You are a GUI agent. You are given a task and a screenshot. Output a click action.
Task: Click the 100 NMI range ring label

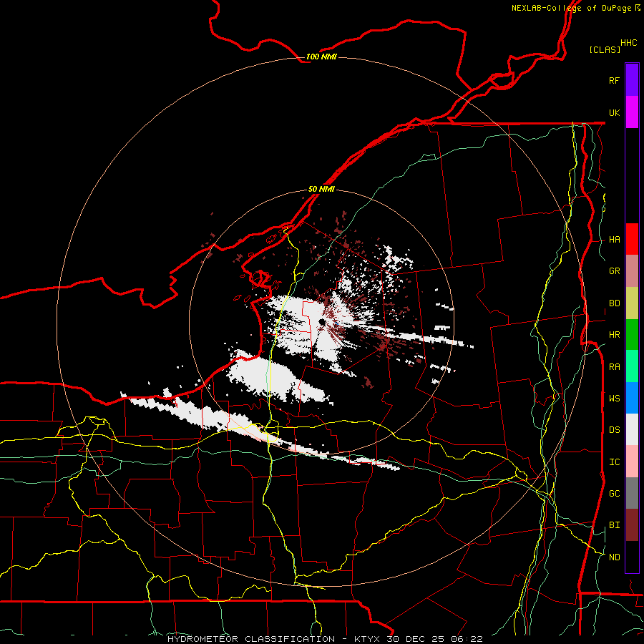pos(321,57)
